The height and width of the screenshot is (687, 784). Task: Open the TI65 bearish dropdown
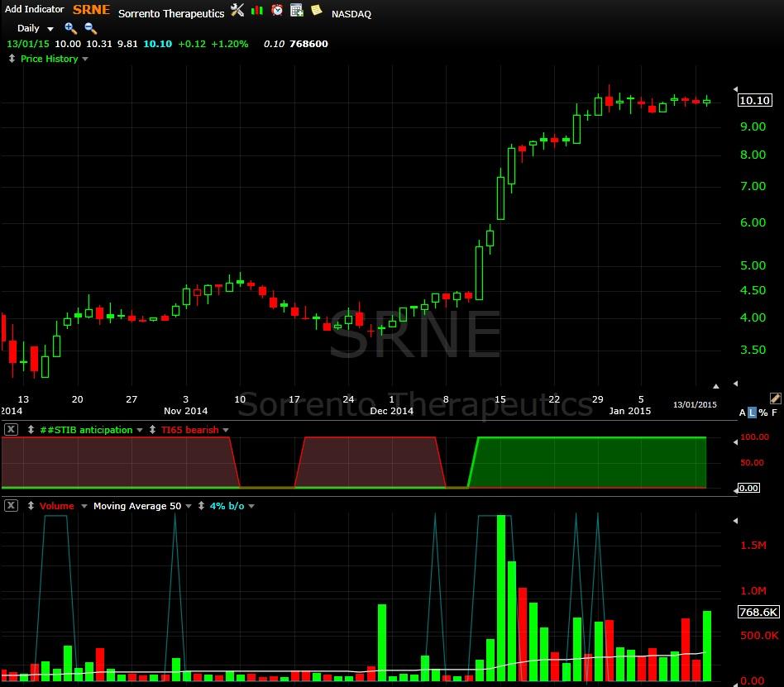226,430
